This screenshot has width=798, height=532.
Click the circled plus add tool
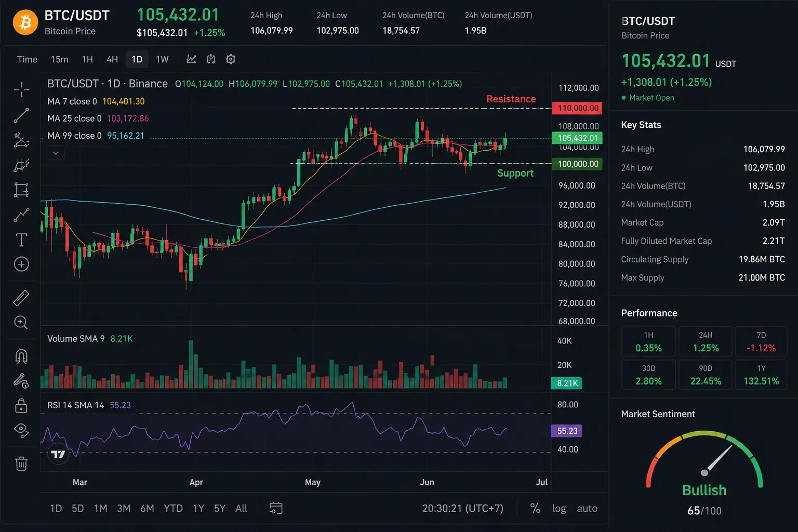click(21, 264)
